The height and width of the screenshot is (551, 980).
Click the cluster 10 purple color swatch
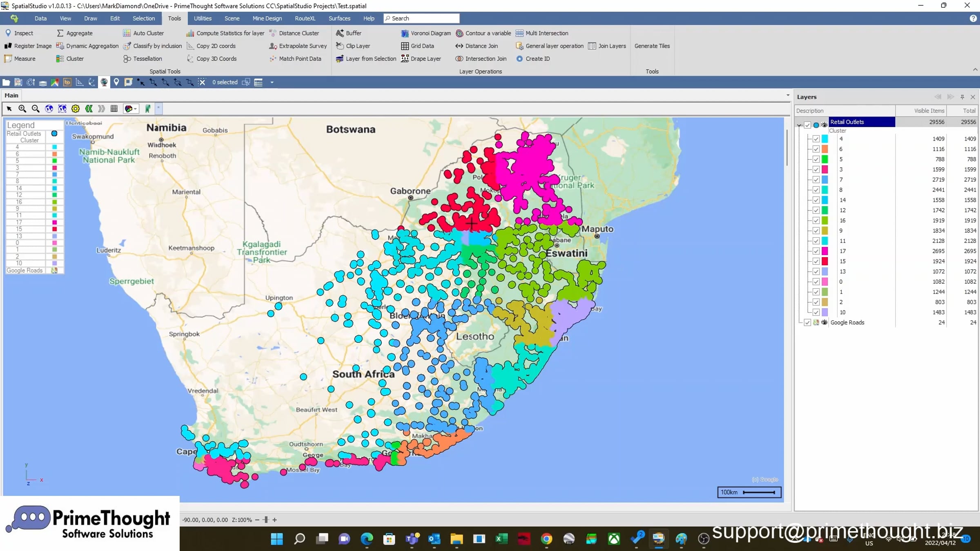pyautogui.click(x=825, y=312)
